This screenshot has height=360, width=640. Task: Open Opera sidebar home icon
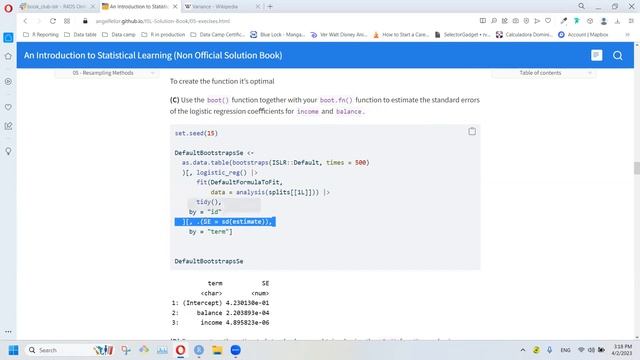tap(8, 56)
